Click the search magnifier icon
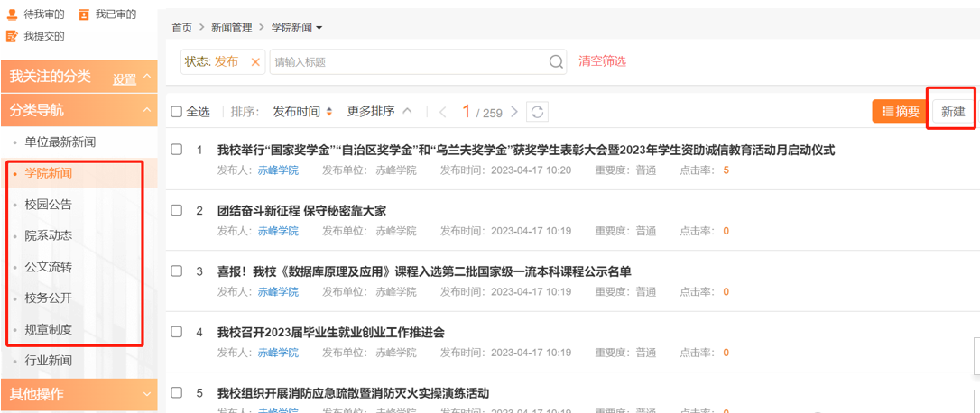 [557, 61]
